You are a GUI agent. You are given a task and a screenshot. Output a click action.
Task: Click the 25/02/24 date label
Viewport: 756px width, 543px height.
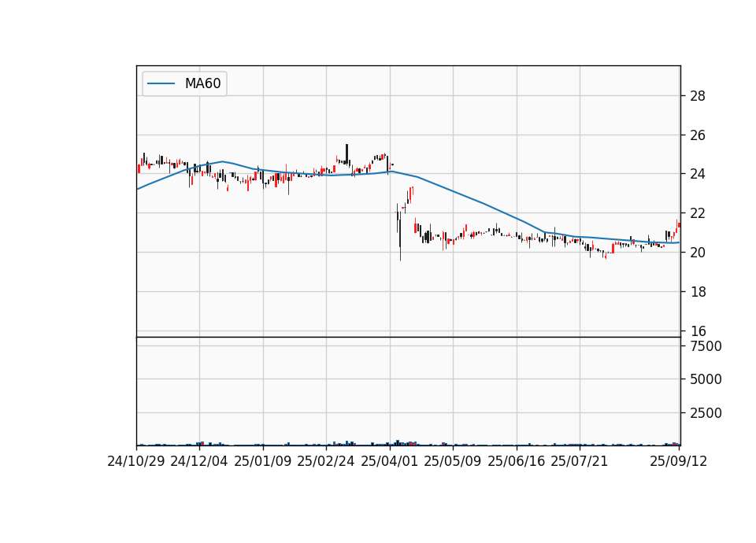326,462
